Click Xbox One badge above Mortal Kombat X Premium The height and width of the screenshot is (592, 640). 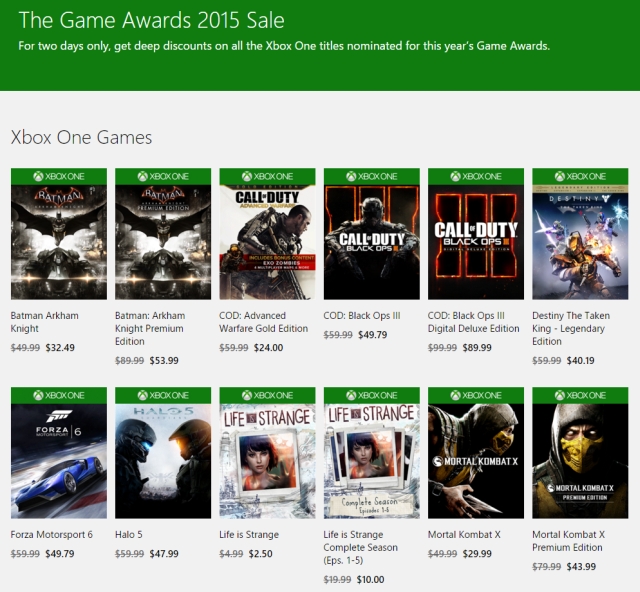point(580,395)
